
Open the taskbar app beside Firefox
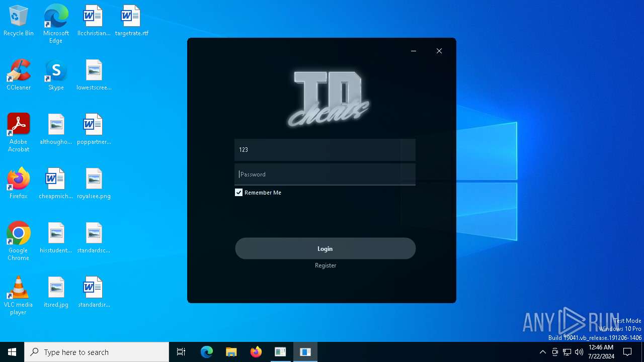click(281, 352)
